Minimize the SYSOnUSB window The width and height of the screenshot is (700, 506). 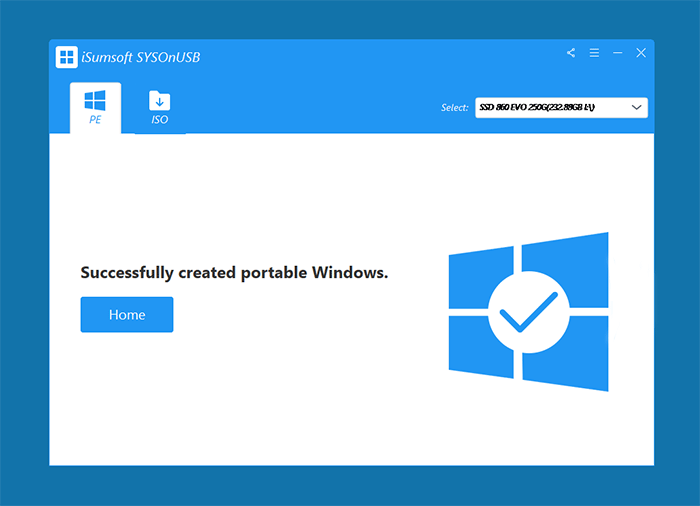tap(617, 53)
